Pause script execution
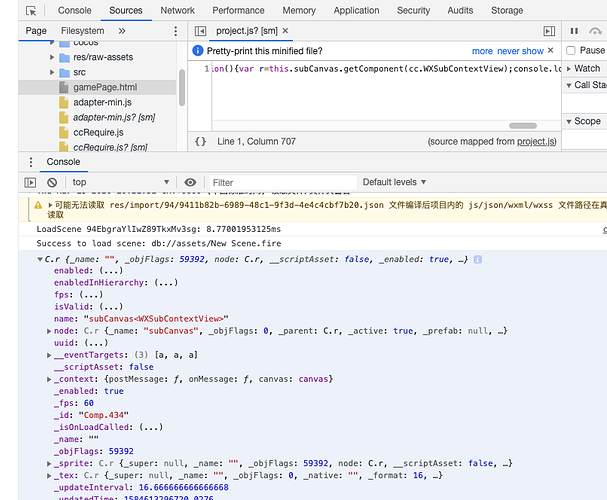 (x=574, y=31)
